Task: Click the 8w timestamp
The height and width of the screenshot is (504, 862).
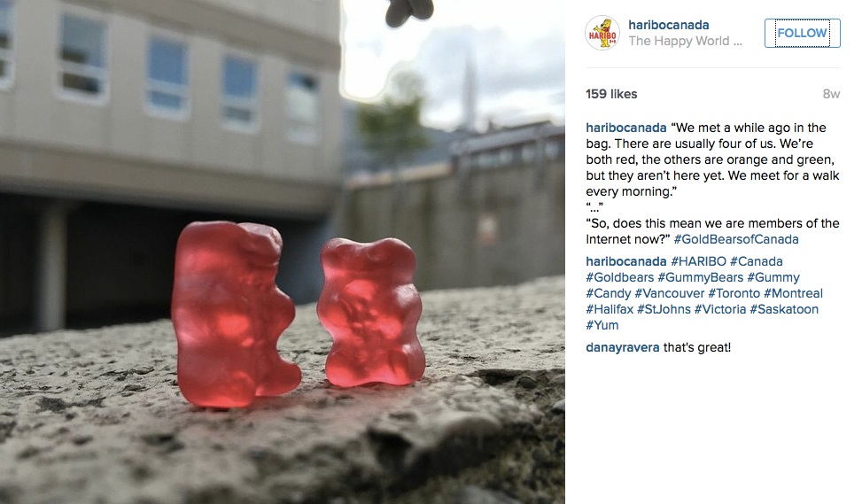Action: coord(831,94)
